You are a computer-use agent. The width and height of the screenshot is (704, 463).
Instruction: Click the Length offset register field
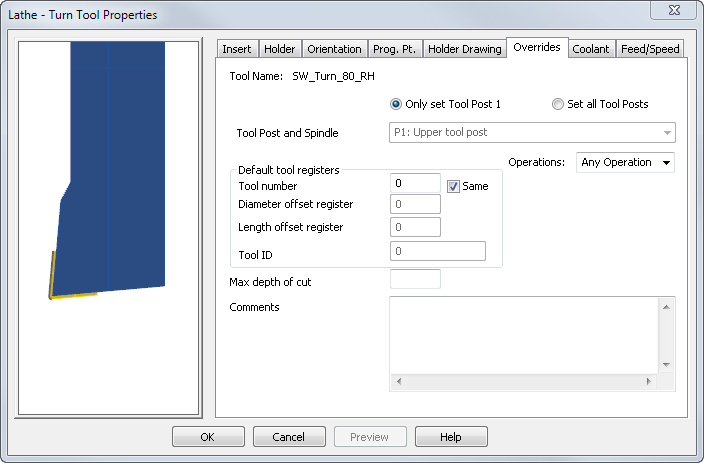[x=415, y=227]
